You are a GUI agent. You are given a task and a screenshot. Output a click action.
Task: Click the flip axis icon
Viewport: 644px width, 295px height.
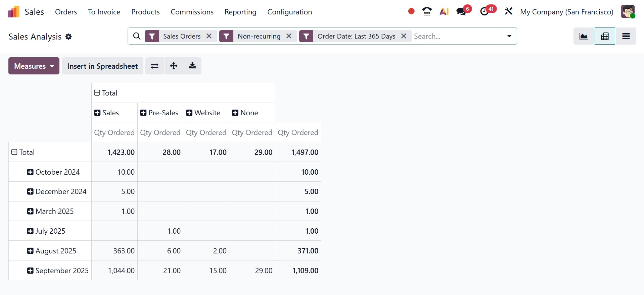point(154,66)
